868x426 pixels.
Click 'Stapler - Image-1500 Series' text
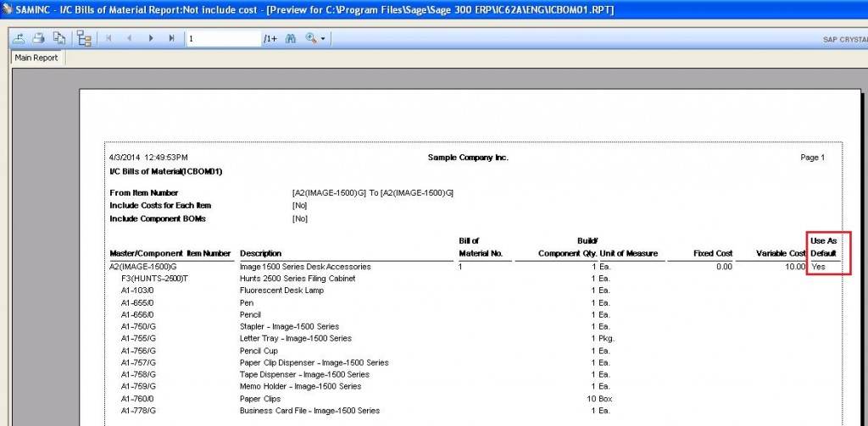coord(290,326)
